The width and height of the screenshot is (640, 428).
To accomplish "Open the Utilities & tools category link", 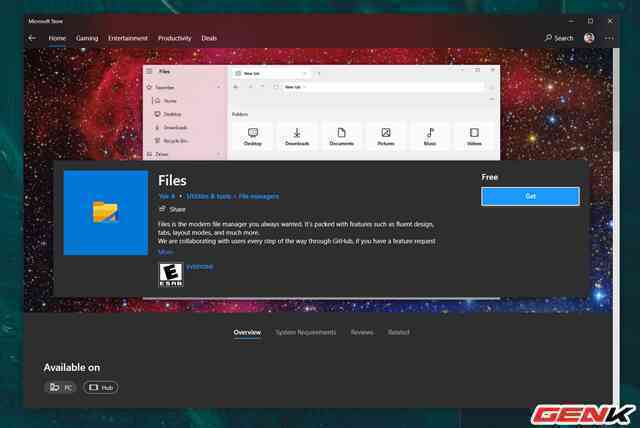I will (209, 196).
